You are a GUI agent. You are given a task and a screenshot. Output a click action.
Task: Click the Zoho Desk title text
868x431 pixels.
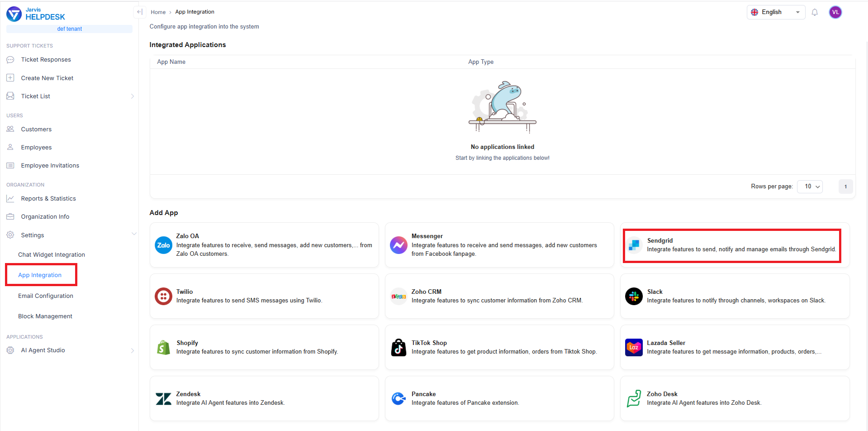coord(662,394)
